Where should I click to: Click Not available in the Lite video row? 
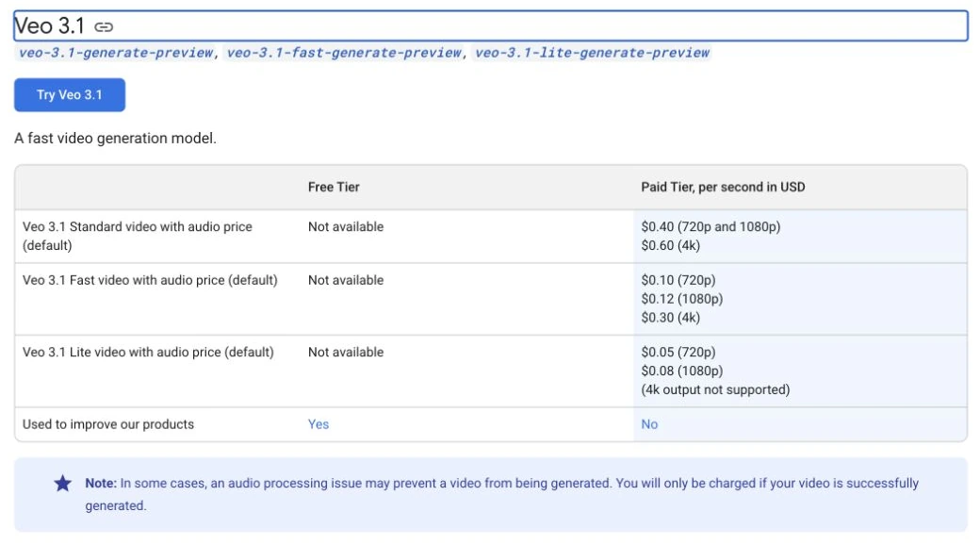tap(346, 353)
